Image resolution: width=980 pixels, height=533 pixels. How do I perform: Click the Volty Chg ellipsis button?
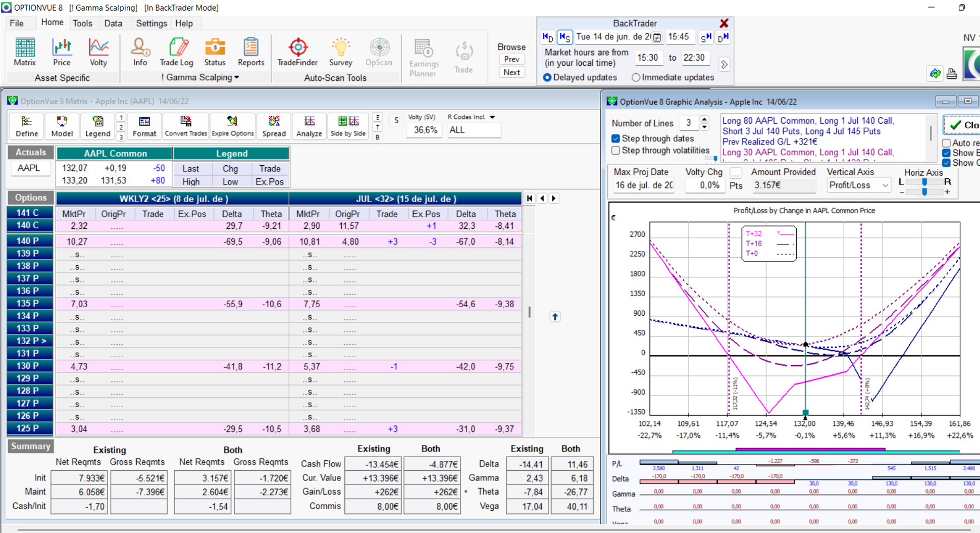(x=736, y=173)
